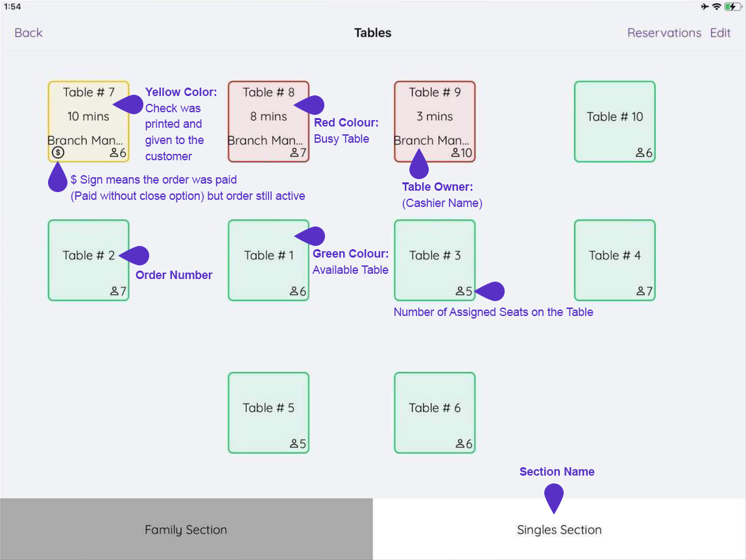This screenshot has height=560, width=746.
Task: Tap the battery indicator in the status bar
Action: (x=733, y=6)
